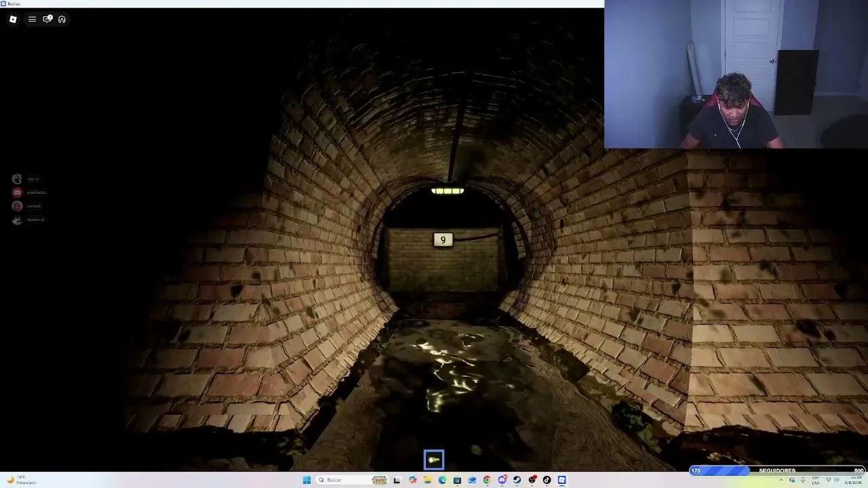Open TikTok from the taskbar
This screenshot has height=488, width=868.
547,480
